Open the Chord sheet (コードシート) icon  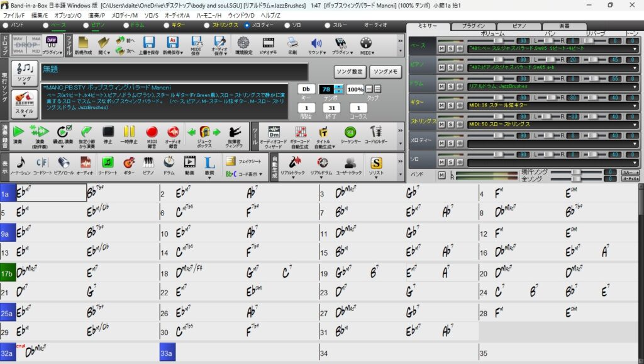point(42,166)
